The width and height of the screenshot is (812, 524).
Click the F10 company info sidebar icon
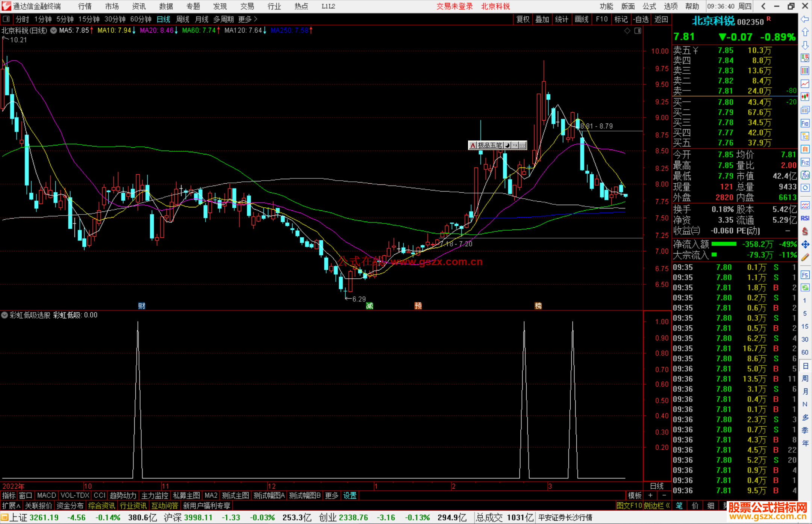tap(805, 123)
